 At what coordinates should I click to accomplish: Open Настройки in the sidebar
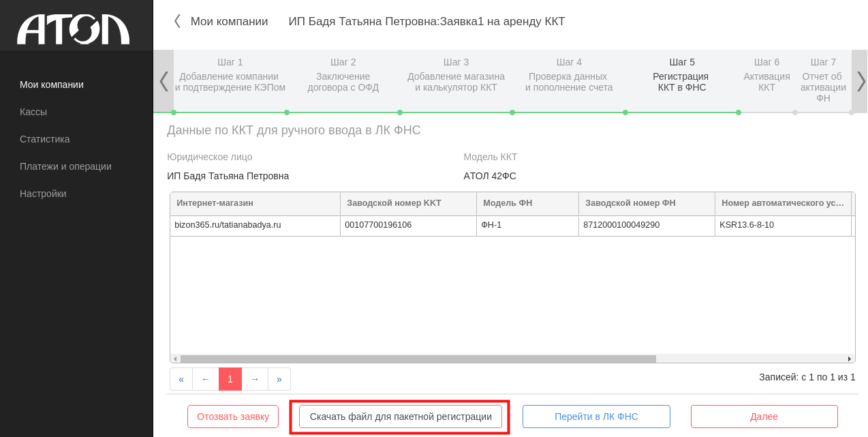[x=43, y=194]
